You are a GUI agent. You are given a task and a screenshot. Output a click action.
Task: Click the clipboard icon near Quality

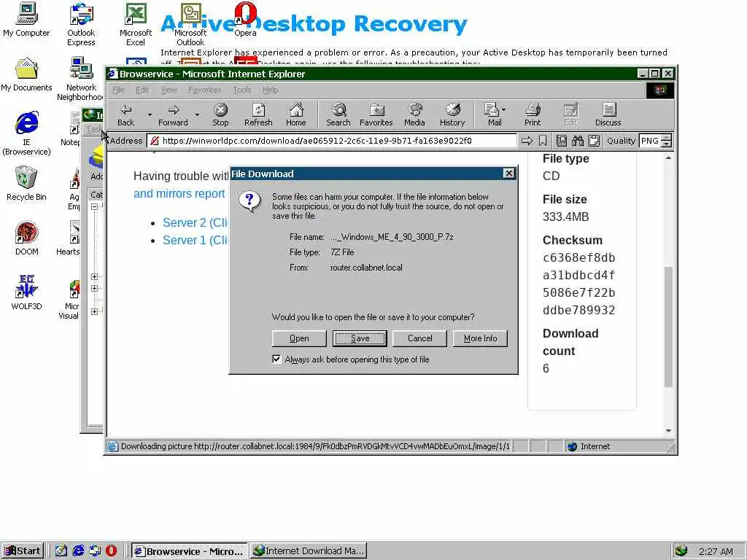[594, 141]
